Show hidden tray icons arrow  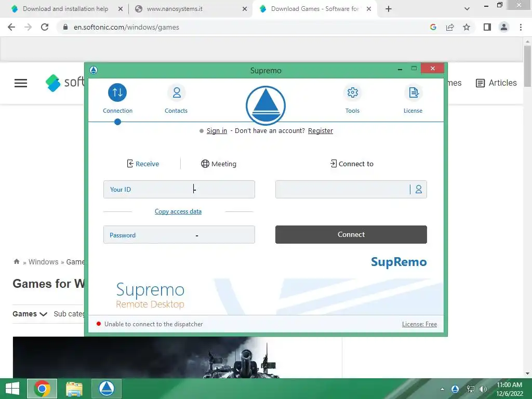coord(442,389)
